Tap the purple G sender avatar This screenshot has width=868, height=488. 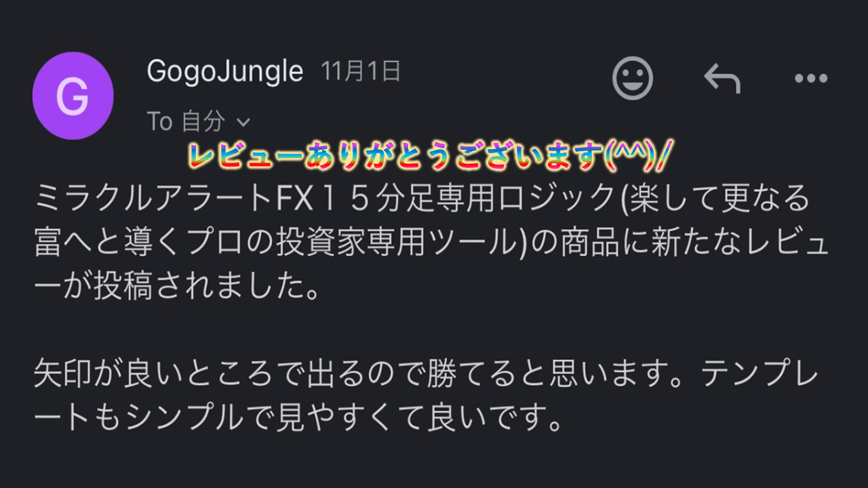pyautogui.click(x=73, y=96)
